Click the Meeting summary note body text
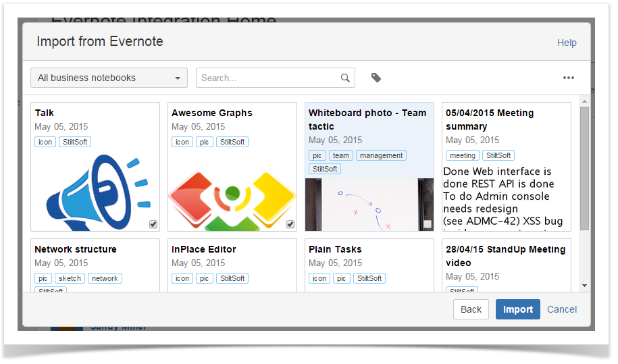 [x=503, y=198]
